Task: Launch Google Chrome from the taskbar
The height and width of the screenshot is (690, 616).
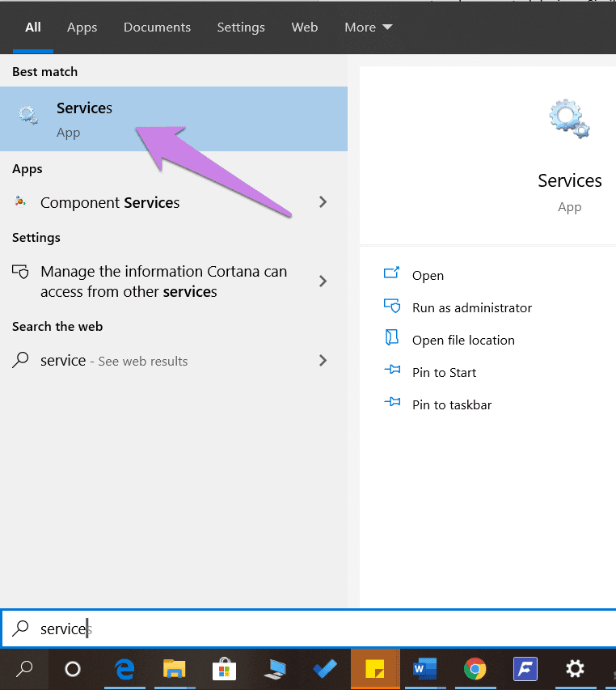Action: tap(474, 669)
